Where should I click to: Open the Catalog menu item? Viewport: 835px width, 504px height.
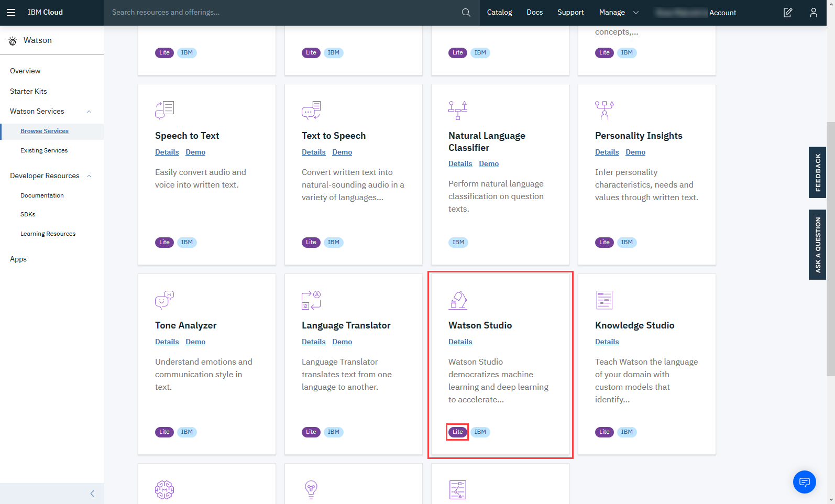pyautogui.click(x=499, y=13)
